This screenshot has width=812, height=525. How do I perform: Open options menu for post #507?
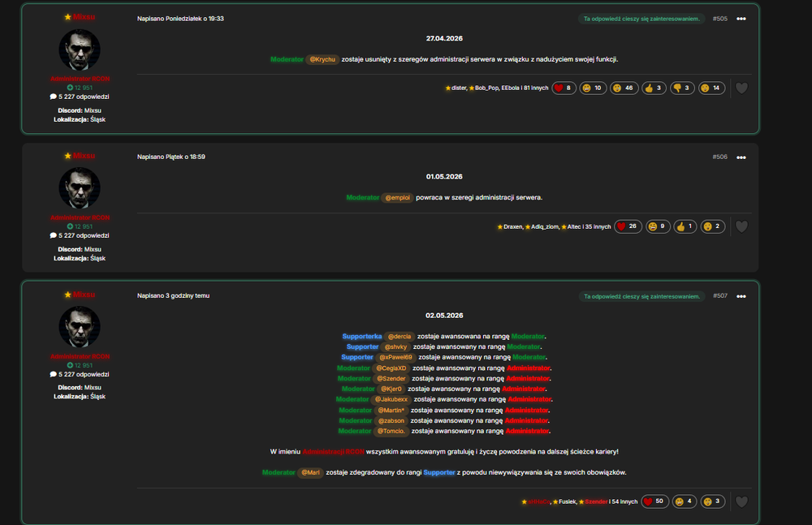741,296
